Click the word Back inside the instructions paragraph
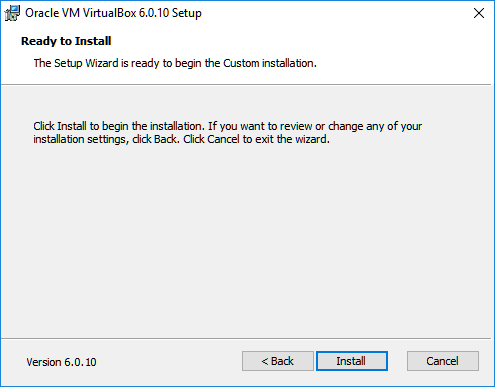This screenshot has height=387, width=495. pos(166,139)
